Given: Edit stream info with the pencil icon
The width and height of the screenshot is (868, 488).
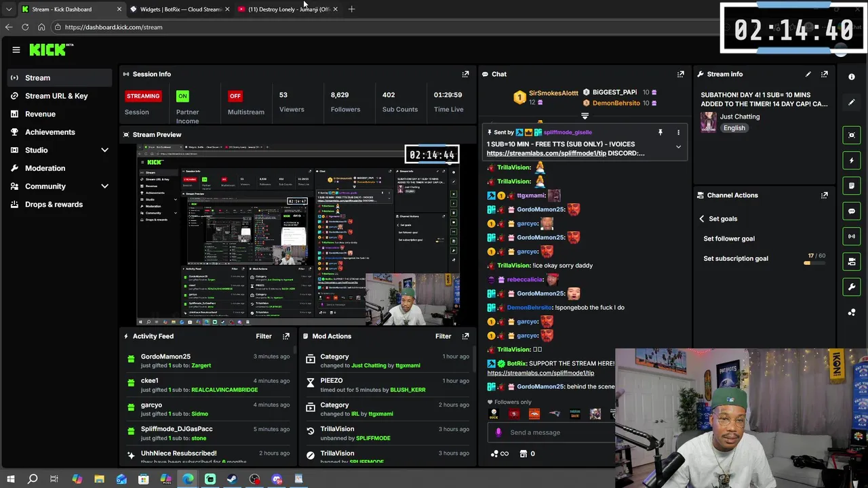Looking at the screenshot, I should pyautogui.click(x=808, y=74).
